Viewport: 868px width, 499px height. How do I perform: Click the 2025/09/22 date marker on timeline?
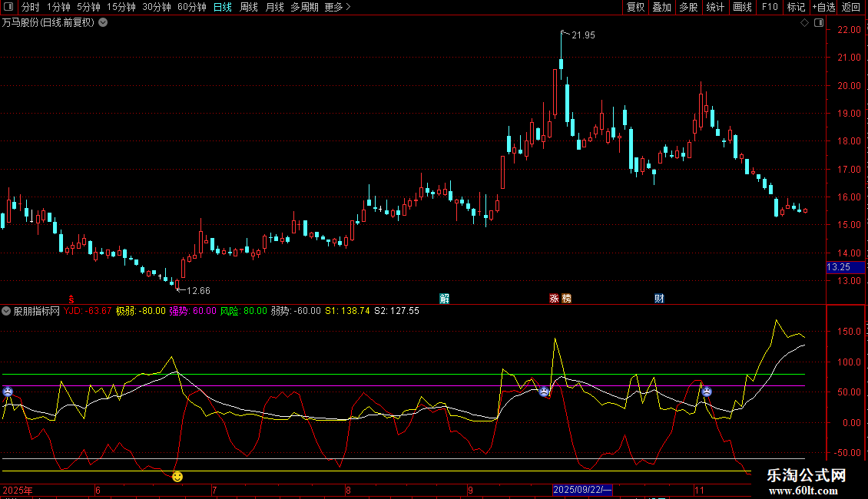click(x=582, y=490)
